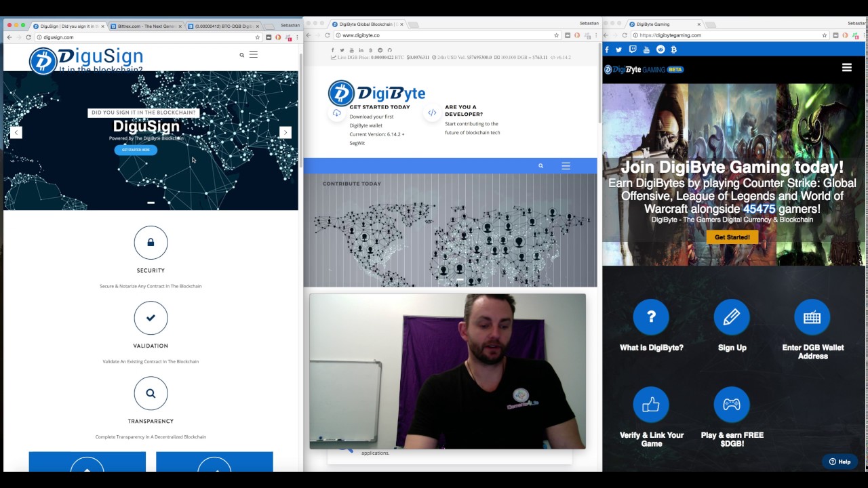868x488 pixels.
Task: Open GitHub link on the DigiByte.co page
Action: [389, 50]
